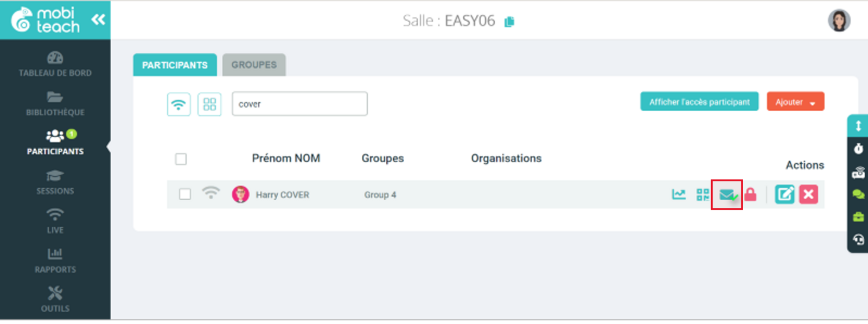Click Organisations column header
This screenshot has width=868, height=324.
tap(506, 158)
